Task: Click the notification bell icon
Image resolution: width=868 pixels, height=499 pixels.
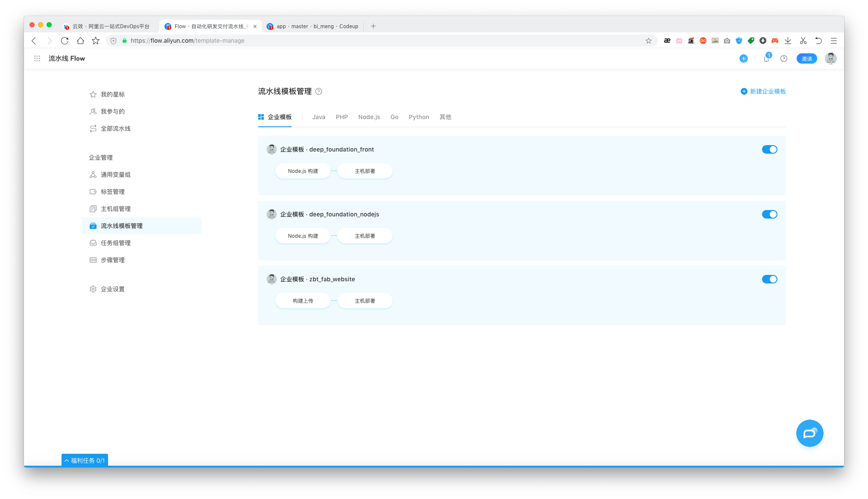Action: [x=766, y=59]
